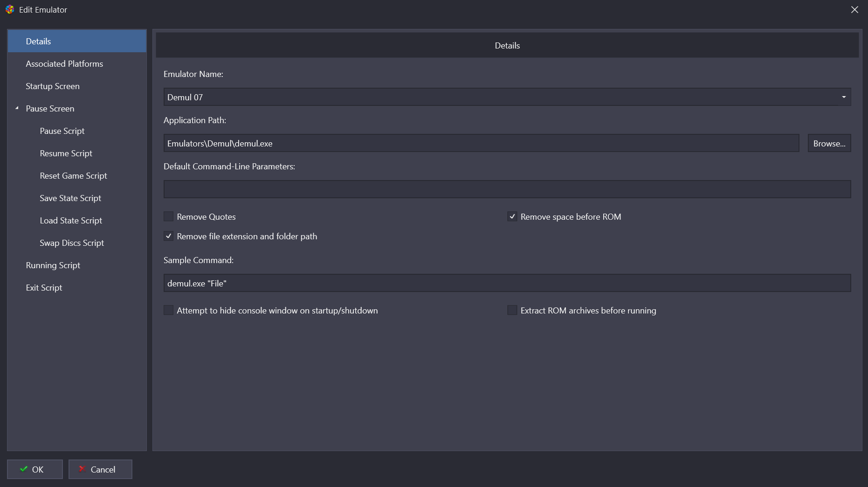This screenshot has height=487, width=868.
Task: Click the Sample Command field
Action: pyautogui.click(x=507, y=283)
